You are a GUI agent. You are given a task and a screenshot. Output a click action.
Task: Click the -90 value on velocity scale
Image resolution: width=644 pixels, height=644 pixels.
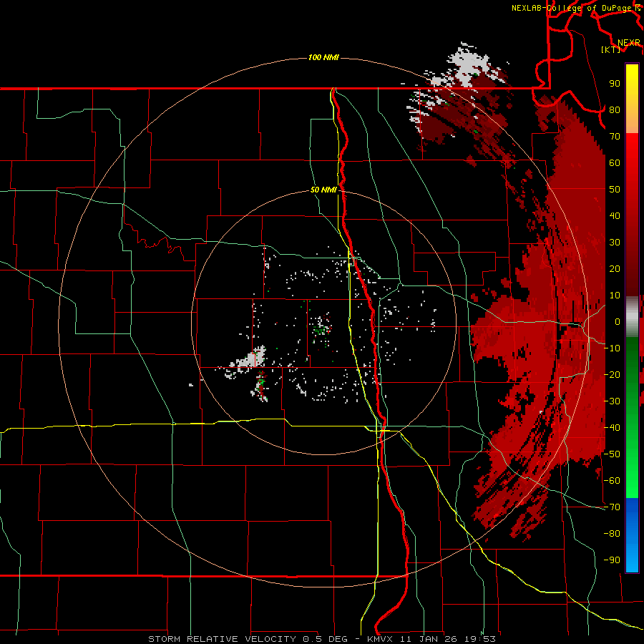click(612, 560)
